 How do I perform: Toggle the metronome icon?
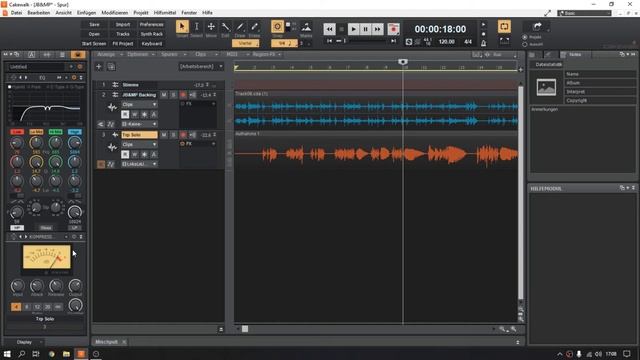tap(483, 42)
